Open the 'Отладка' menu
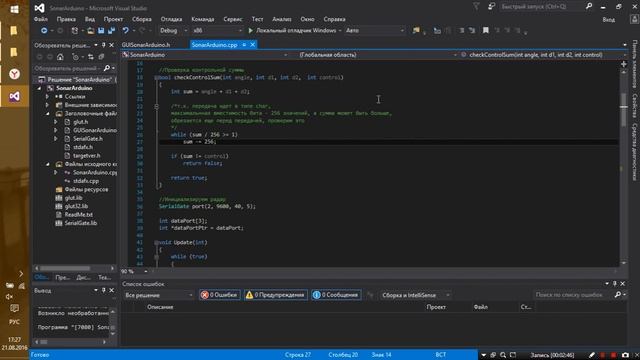The image size is (640, 360). (171, 19)
